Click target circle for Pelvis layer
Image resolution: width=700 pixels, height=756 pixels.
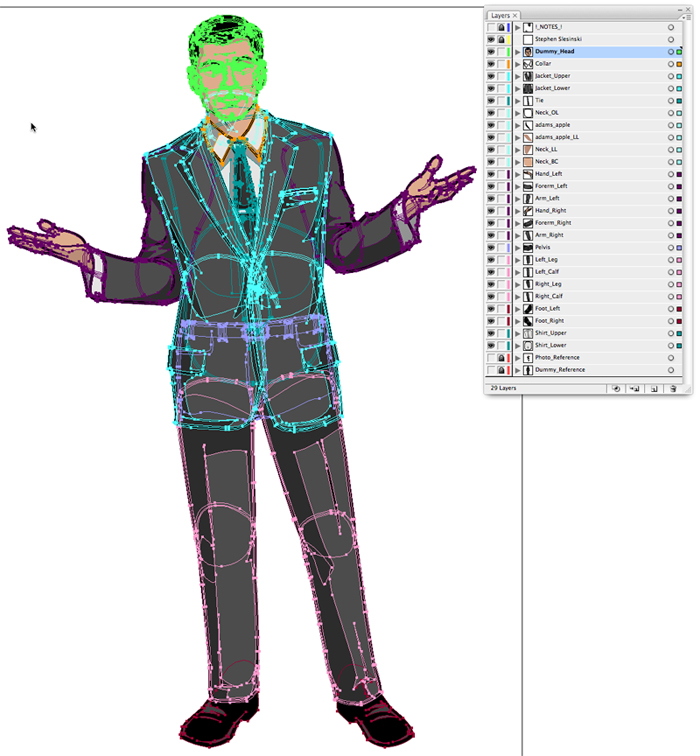click(x=671, y=248)
